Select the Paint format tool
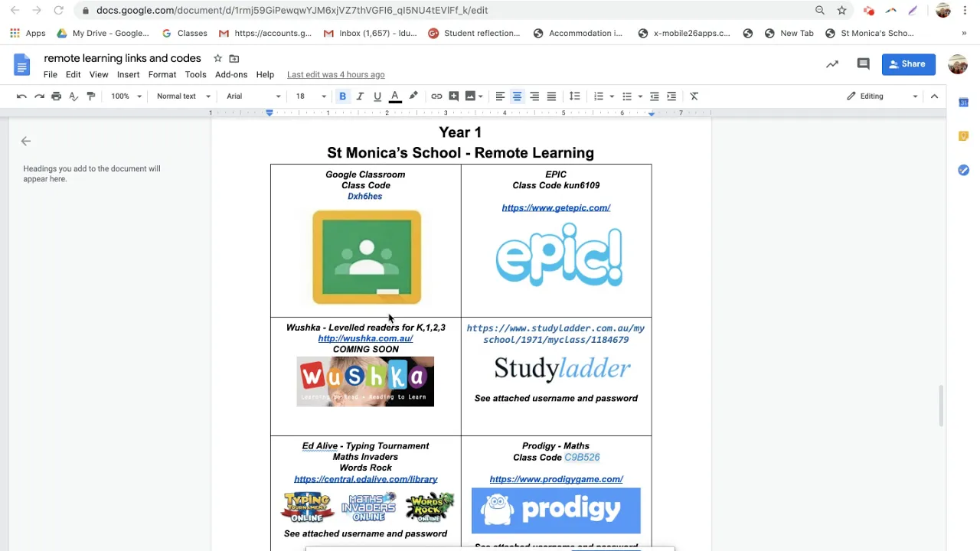 (91, 96)
